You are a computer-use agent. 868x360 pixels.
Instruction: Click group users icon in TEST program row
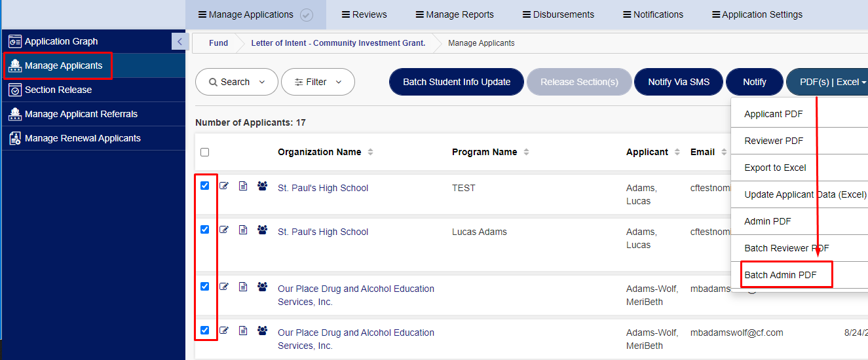tap(263, 186)
